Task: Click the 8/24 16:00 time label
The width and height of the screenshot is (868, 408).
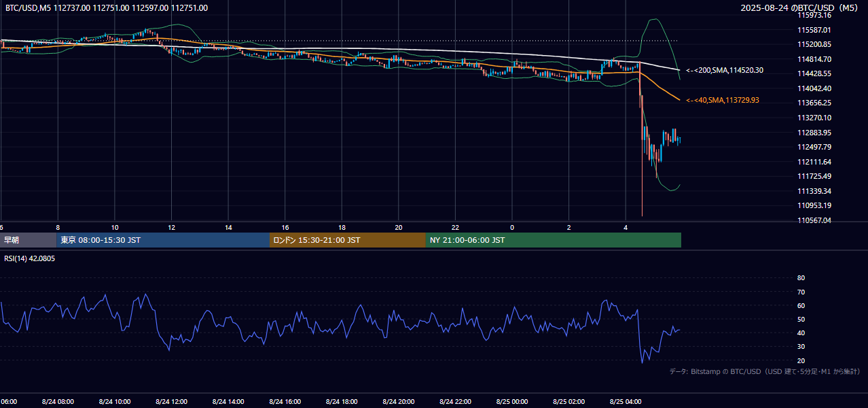Action: point(285,402)
